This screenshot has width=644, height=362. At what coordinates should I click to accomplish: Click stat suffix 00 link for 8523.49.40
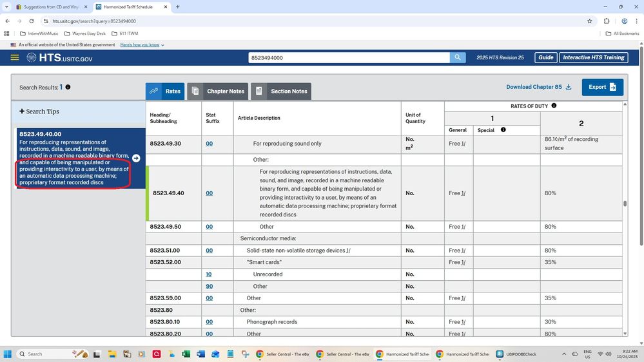tap(209, 193)
